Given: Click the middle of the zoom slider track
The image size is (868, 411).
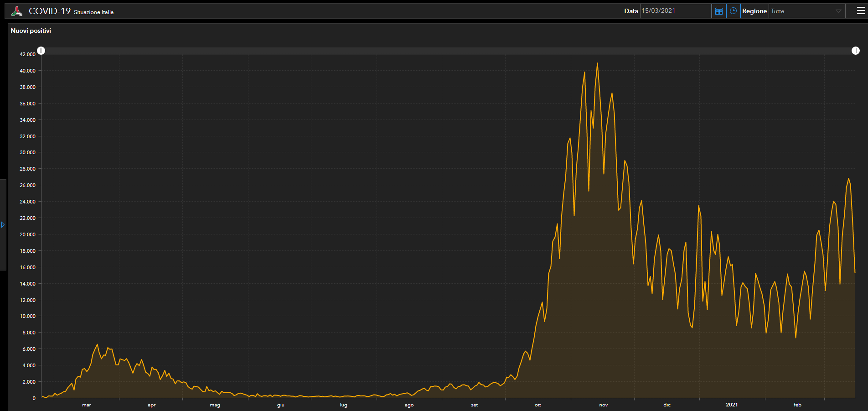Looking at the screenshot, I should [448, 51].
